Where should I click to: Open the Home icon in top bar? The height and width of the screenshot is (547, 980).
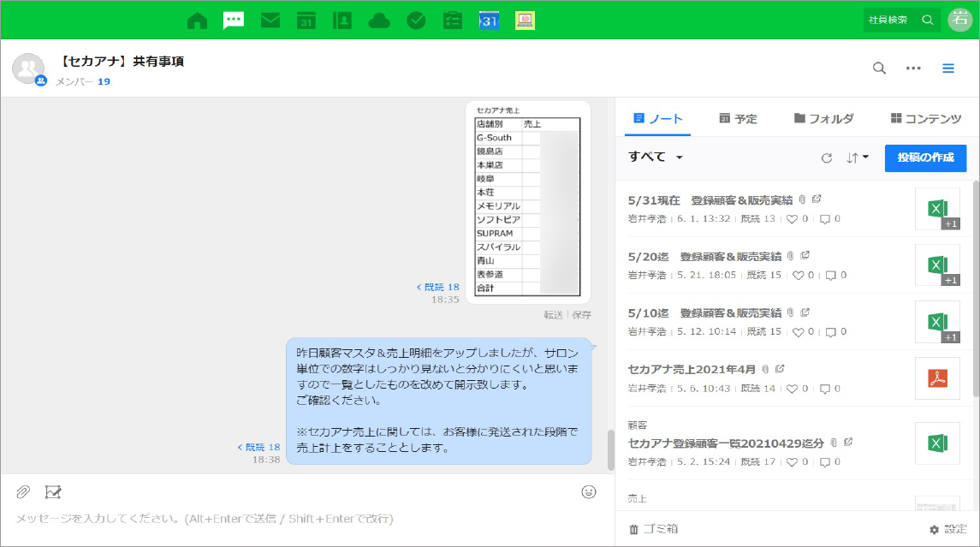[197, 20]
